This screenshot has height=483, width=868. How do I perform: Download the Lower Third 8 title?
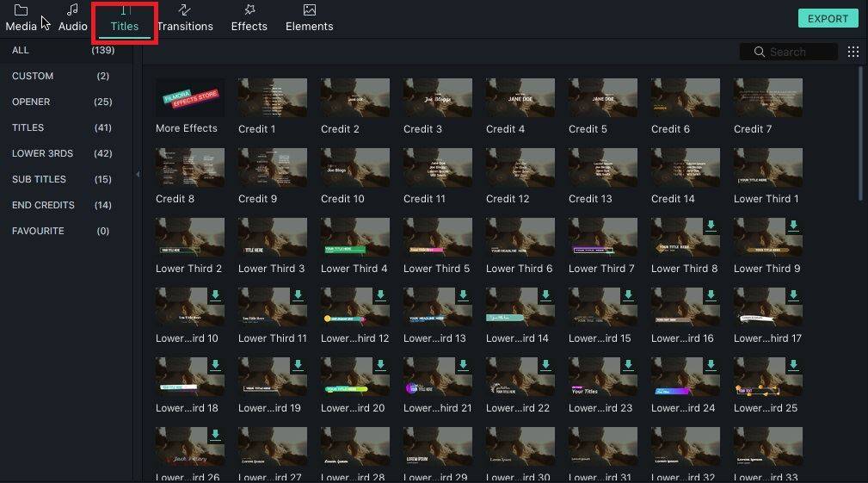click(711, 226)
